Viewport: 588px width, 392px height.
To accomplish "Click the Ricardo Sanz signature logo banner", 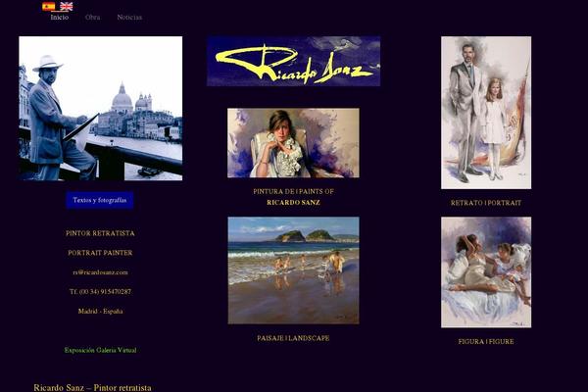I will click(294, 61).
